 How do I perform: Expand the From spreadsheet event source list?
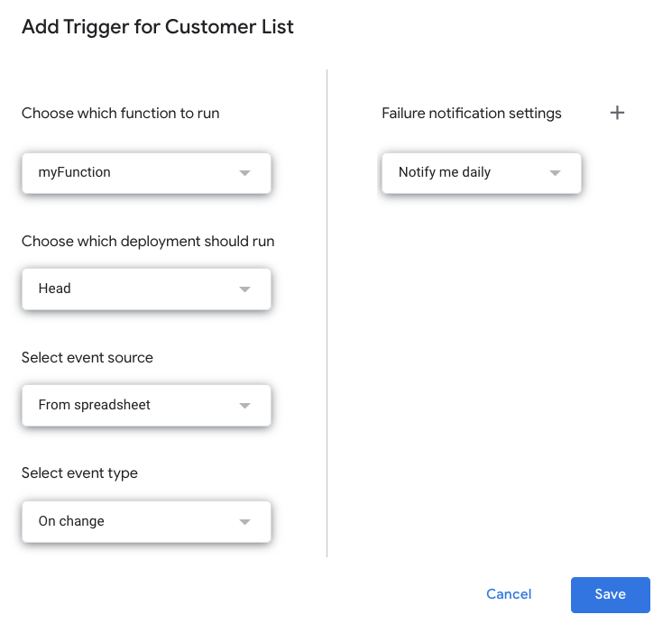point(146,406)
